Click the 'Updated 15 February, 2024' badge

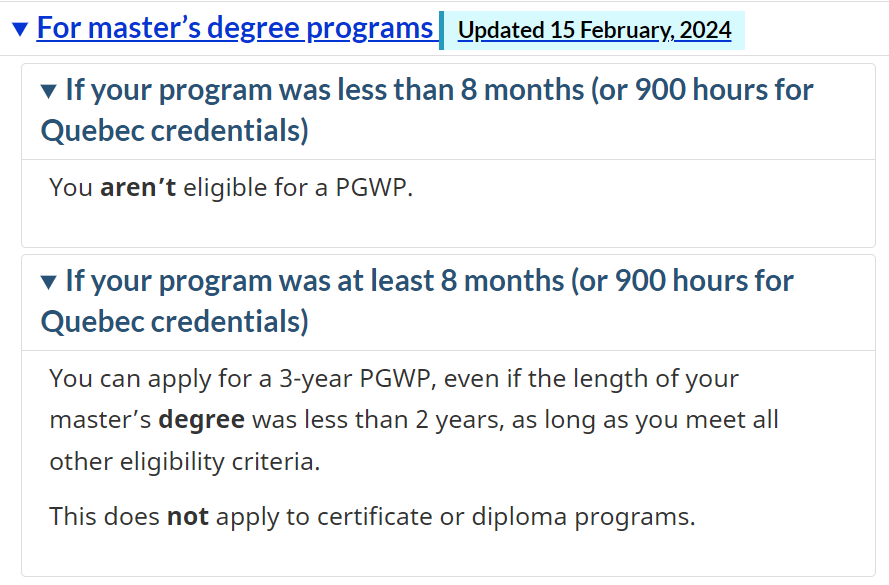click(x=594, y=30)
